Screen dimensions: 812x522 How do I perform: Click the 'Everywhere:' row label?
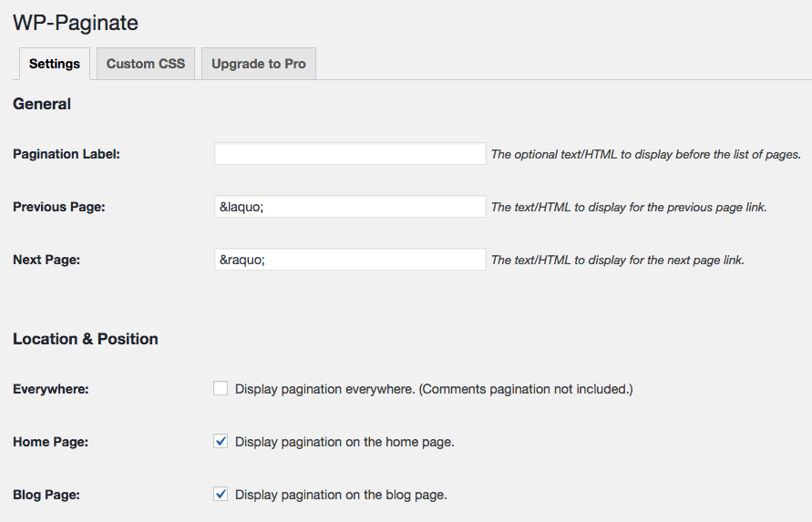[x=51, y=389]
